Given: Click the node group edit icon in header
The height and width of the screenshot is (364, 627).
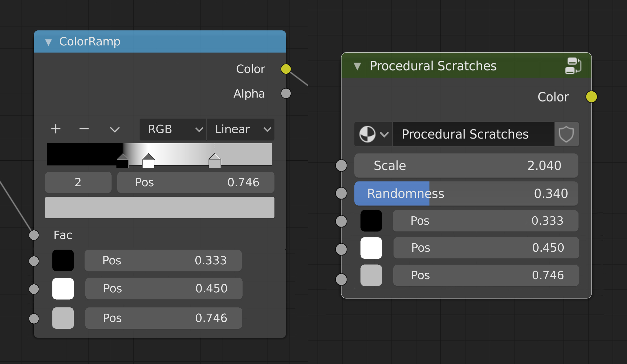Looking at the screenshot, I should pyautogui.click(x=573, y=66).
